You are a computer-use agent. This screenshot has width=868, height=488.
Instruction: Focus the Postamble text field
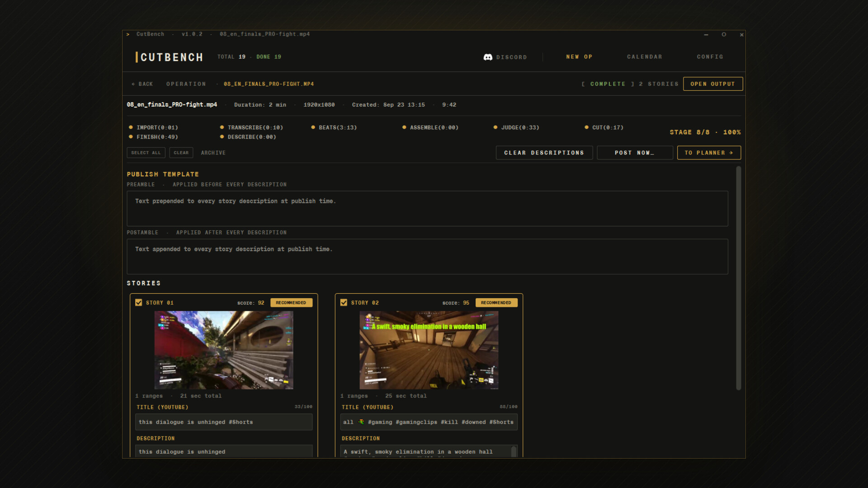(427, 256)
